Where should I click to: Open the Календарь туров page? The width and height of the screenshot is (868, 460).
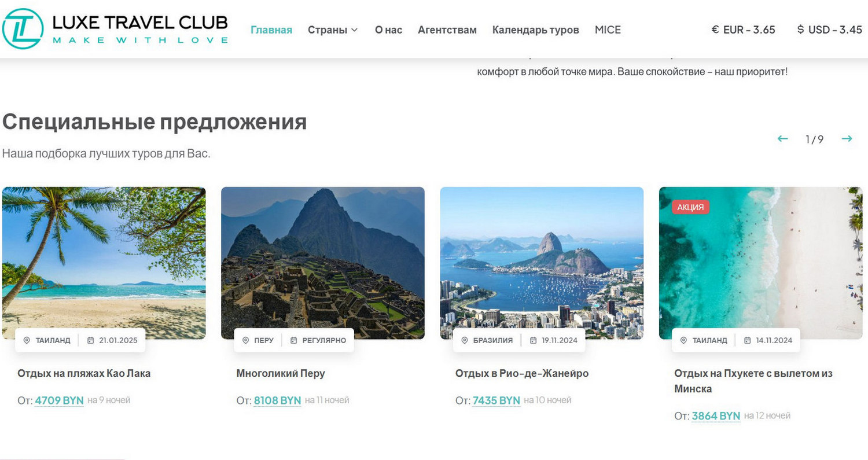click(x=535, y=30)
